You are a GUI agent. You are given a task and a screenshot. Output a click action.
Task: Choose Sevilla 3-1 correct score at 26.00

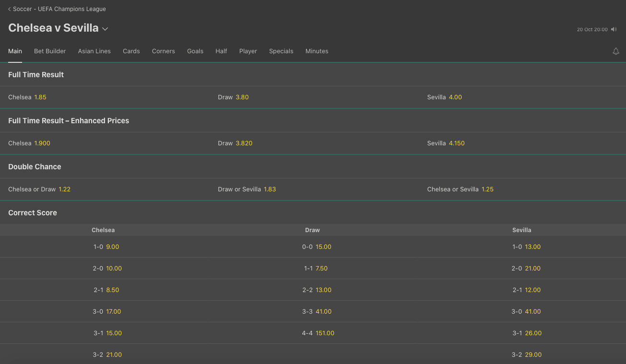click(533, 333)
